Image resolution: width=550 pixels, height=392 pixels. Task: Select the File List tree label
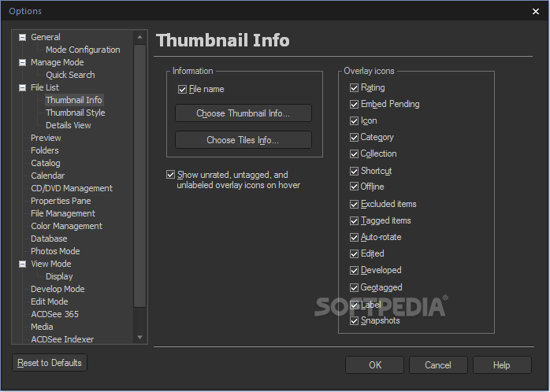[45, 87]
